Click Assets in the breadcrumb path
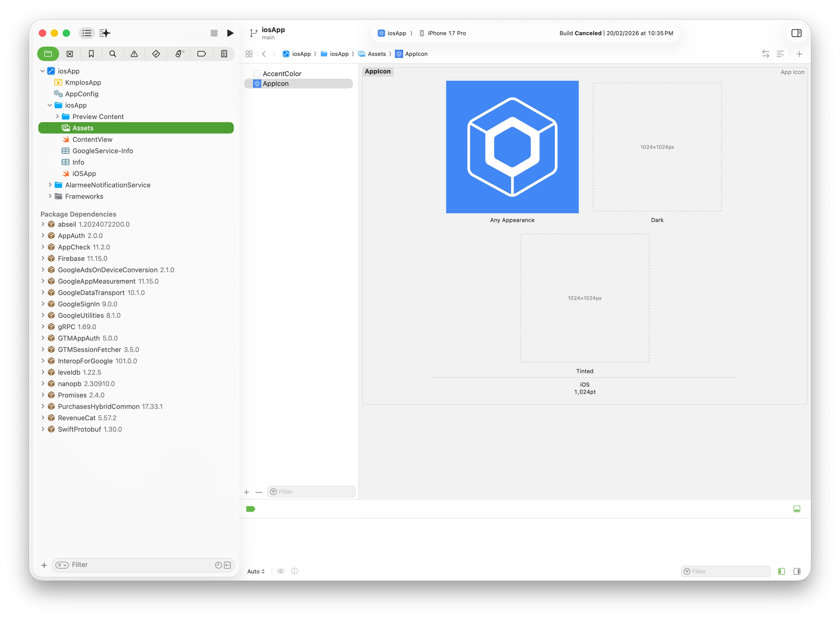 (x=376, y=54)
